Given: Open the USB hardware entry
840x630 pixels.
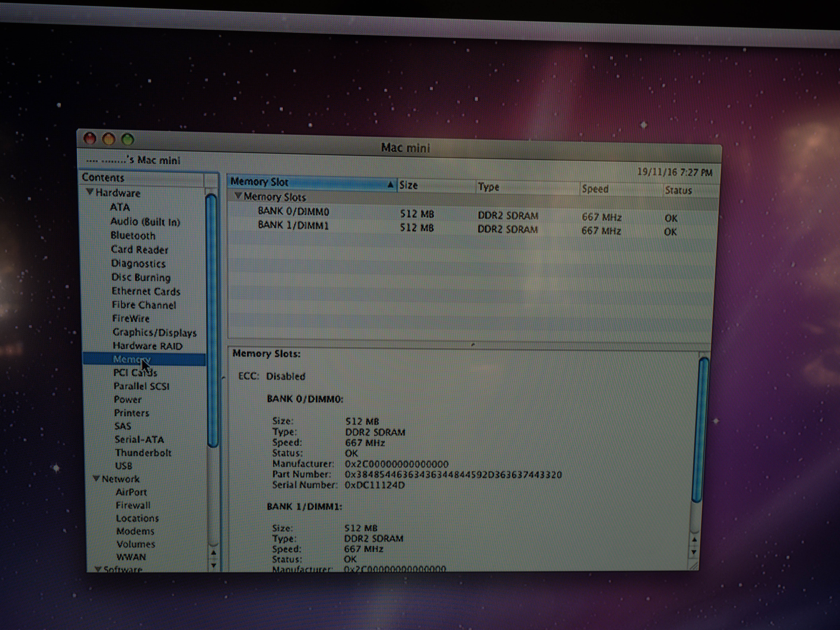Looking at the screenshot, I should coord(124,466).
